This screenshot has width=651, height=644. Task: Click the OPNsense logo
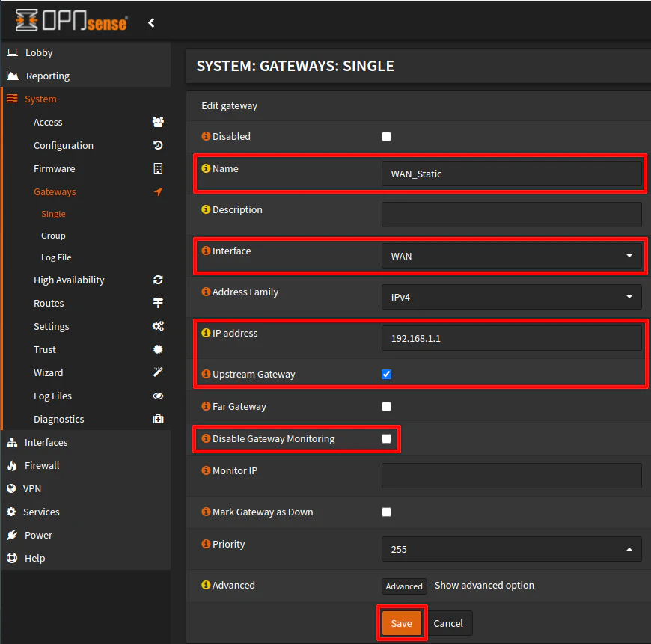coord(71,21)
